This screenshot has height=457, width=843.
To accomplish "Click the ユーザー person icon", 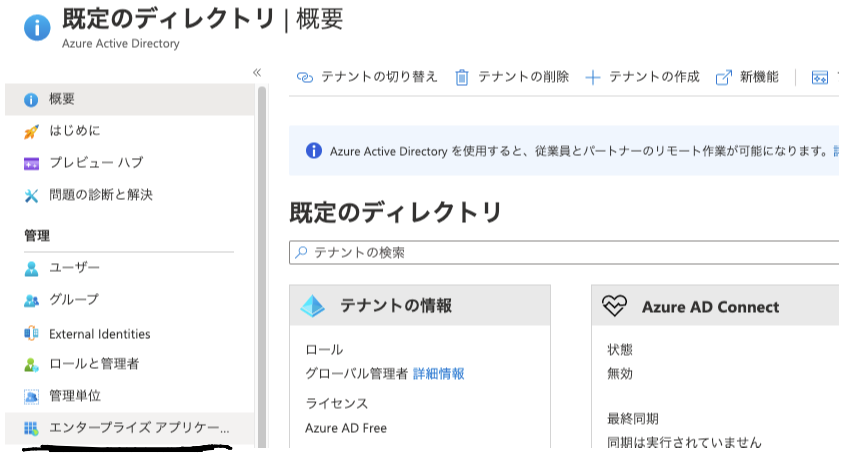I will click(x=31, y=268).
